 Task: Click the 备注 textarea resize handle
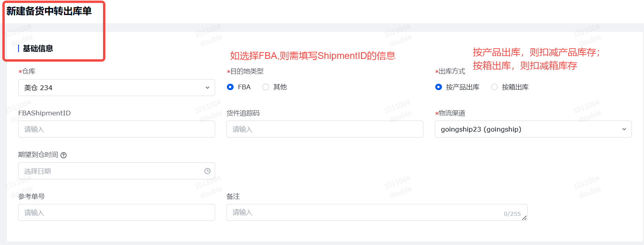(x=524, y=218)
